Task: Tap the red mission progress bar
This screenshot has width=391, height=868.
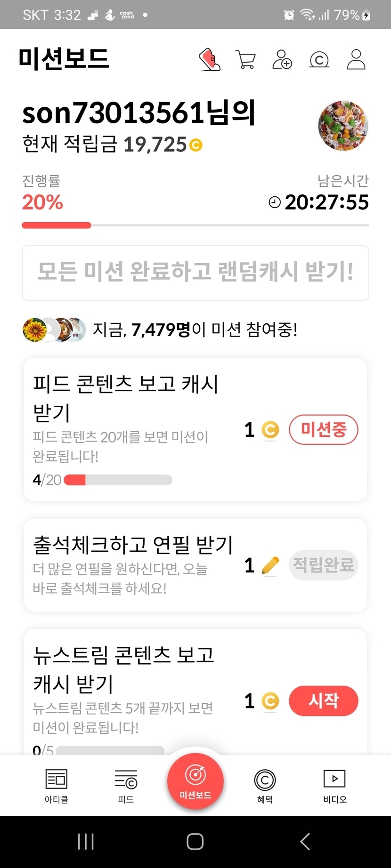Action: click(57, 225)
